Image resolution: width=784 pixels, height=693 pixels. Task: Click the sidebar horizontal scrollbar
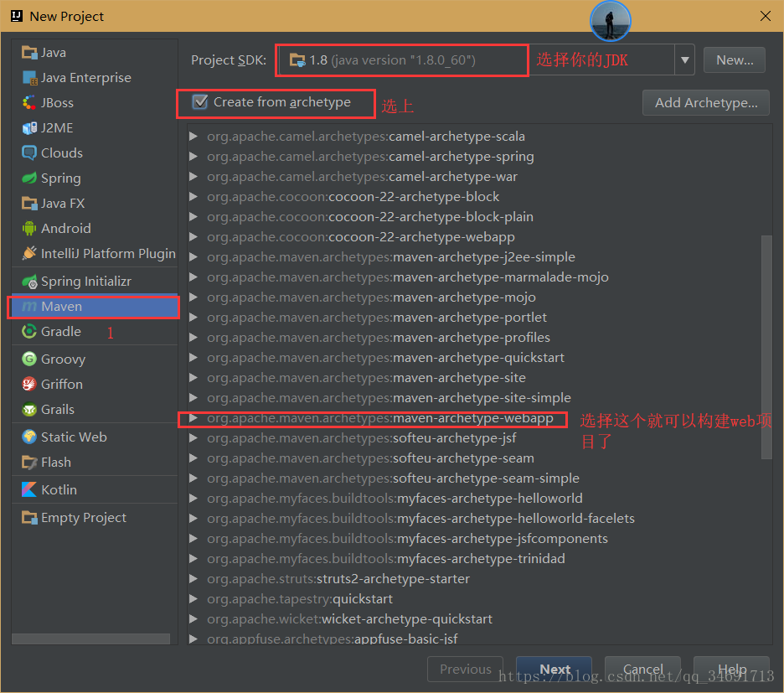(x=90, y=639)
